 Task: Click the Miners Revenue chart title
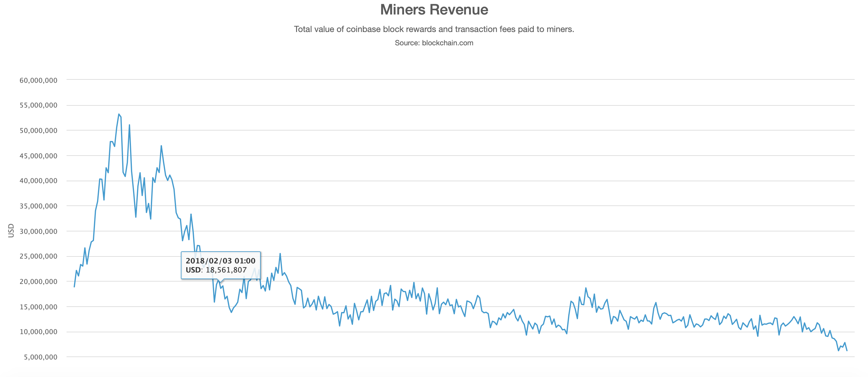coord(434,10)
